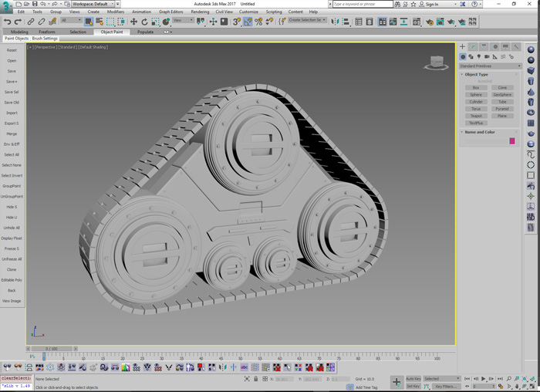Toggle Auto Key animation mode
Viewport: 540px width, 392px height.
pyautogui.click(x=413, y=379)
